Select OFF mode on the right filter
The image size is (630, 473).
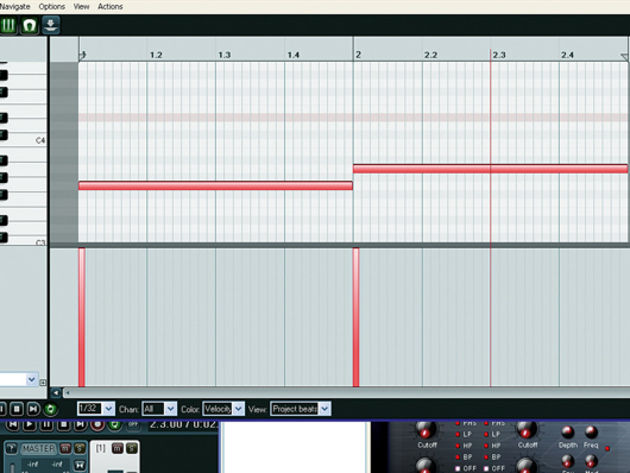point(486,469)
